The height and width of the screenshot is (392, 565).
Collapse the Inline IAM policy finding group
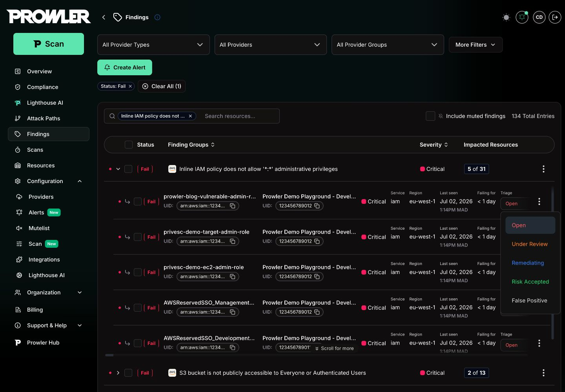pyautogui.click(x=118, y=169)
